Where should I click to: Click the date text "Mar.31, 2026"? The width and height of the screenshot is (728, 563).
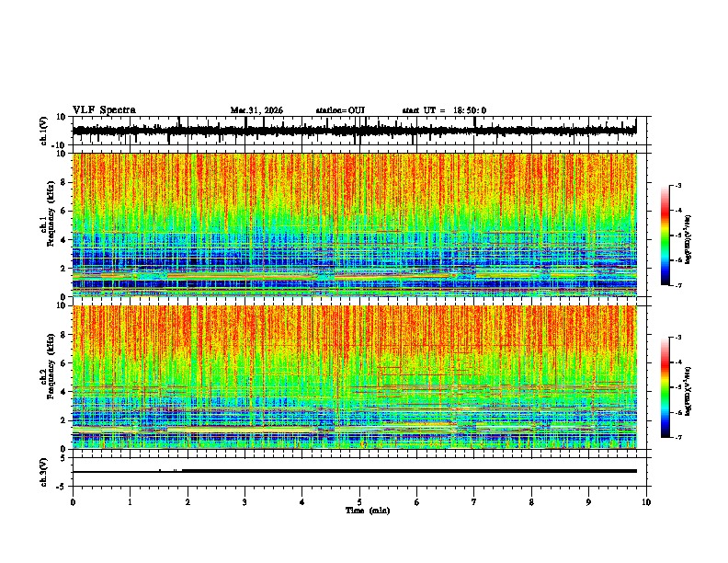coord(256,110)
